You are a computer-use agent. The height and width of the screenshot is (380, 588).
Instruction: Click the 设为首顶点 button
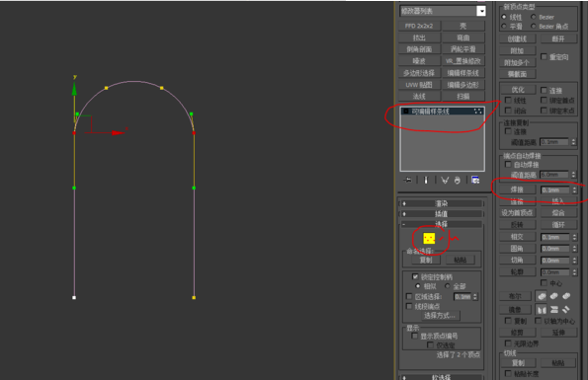click(x=517, y=212)
